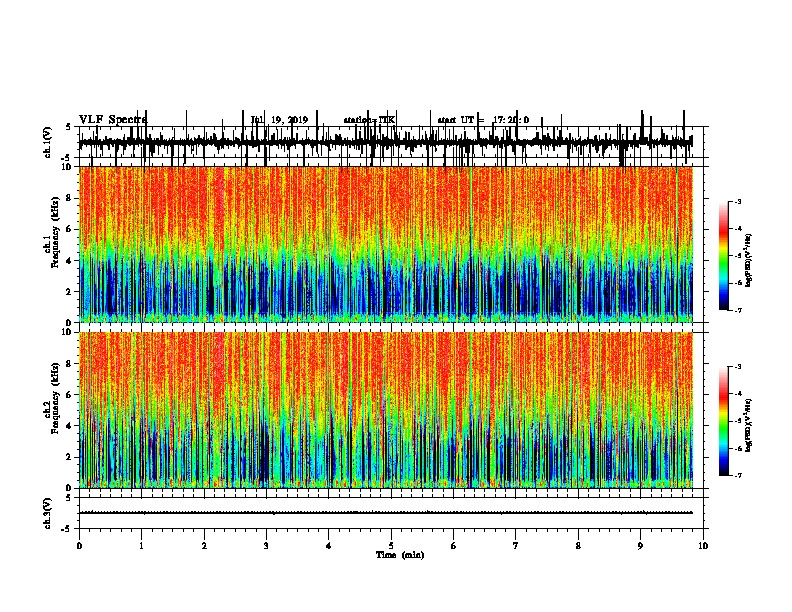
Task: Click the ch.2 colorbar log(PSD) unit label
Action: (748, 426)
